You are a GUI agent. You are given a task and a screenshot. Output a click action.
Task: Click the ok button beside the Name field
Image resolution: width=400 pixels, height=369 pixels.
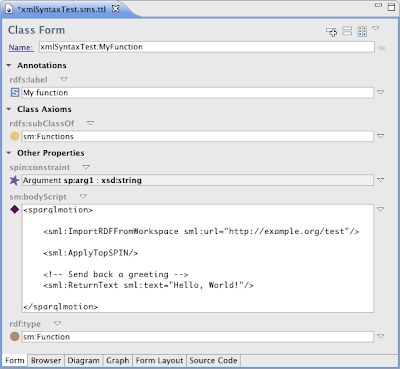coord(382,48)
